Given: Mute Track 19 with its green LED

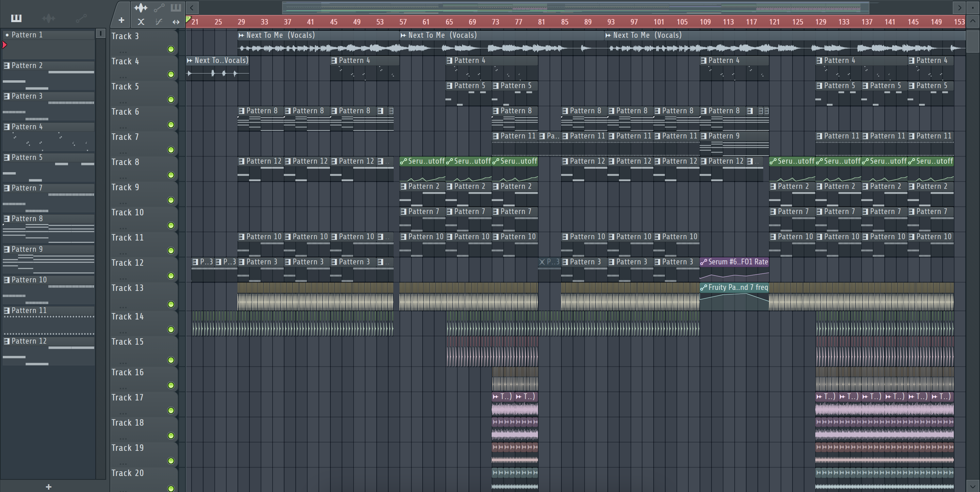Looking at the screenshot, I should click(x=171, y=461).
